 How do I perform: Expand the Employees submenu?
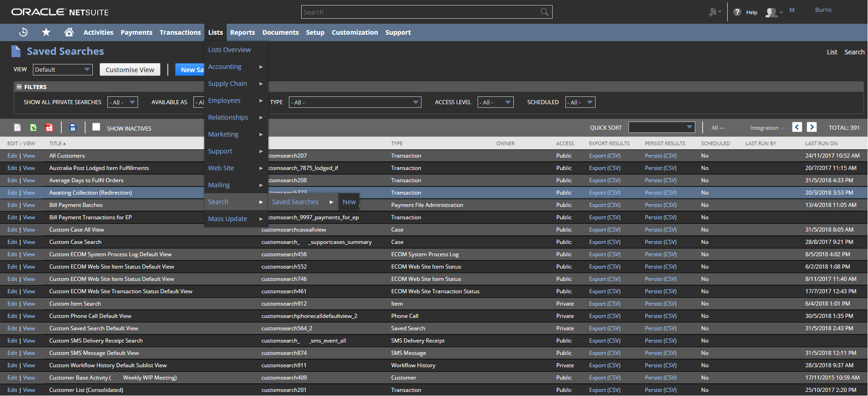point(236,100)
